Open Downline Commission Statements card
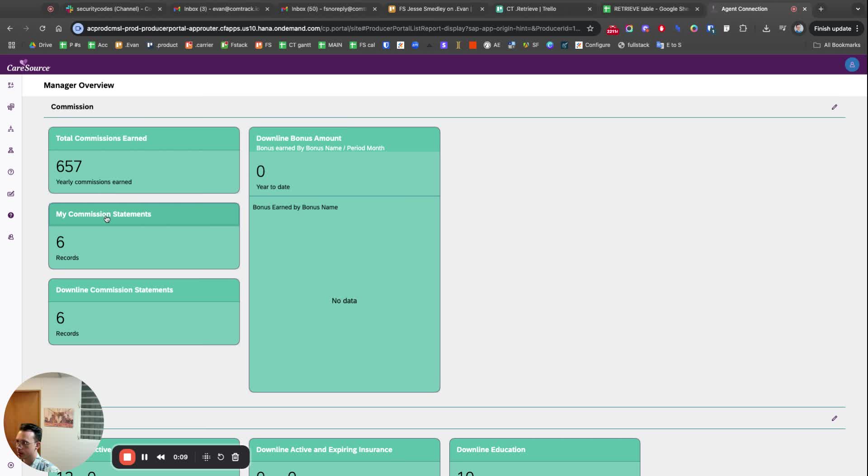The width and height of the screenshot is (868, 476). pos(144,312)
